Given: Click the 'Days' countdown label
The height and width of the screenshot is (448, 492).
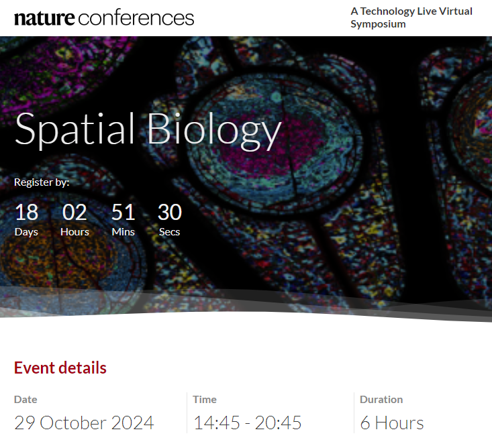Looking at the screenshot, I should click(x=26, y=232).
